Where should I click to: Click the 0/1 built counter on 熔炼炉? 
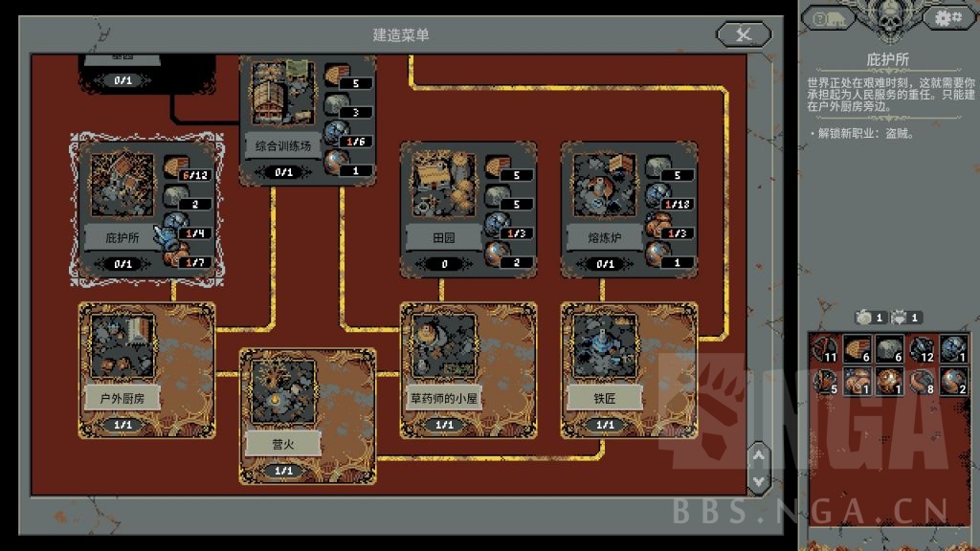605,264
